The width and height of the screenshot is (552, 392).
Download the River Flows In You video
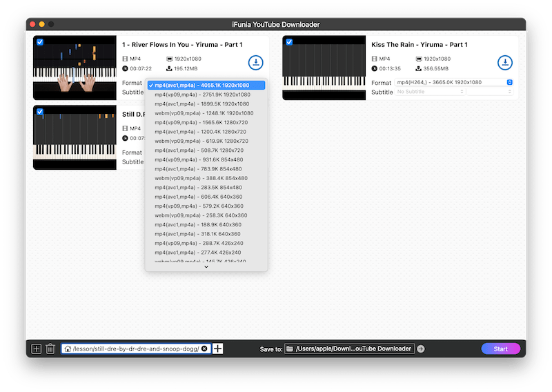pyautogui.click(x=256, y=63)
